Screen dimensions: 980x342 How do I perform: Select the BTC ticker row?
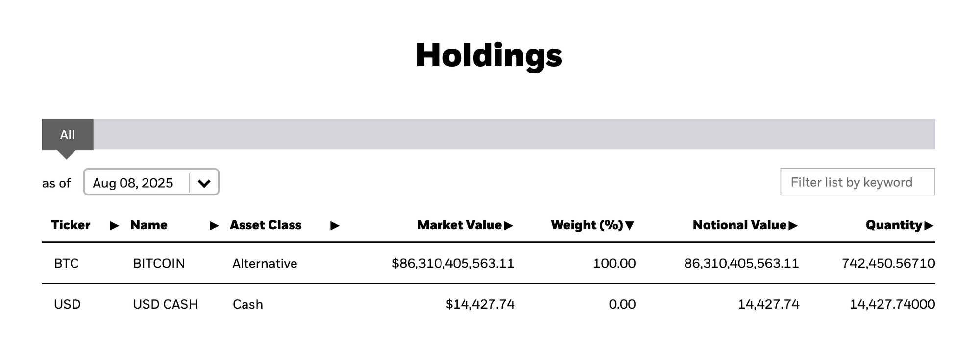(489, 263)
